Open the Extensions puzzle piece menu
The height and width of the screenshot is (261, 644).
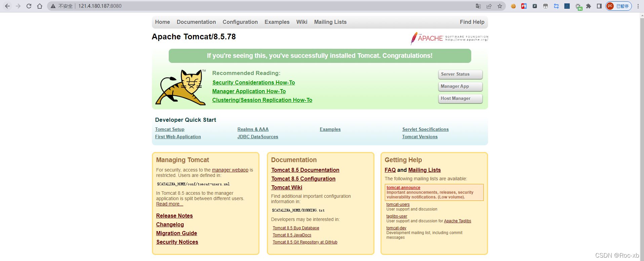[589, 6]
